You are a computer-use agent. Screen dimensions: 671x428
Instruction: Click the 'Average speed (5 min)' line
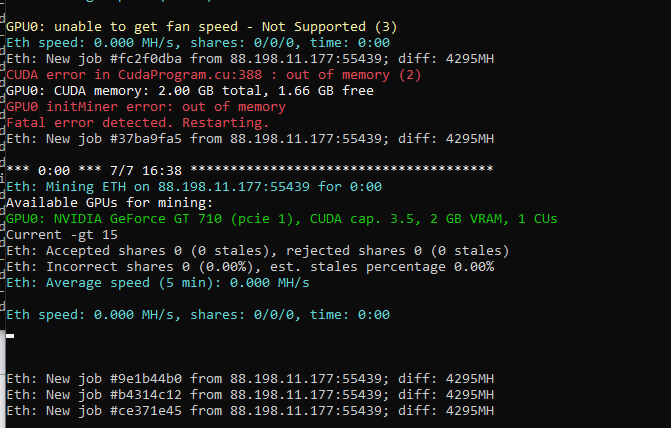157,283
